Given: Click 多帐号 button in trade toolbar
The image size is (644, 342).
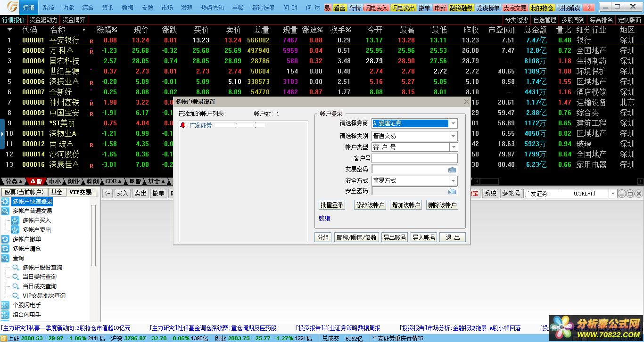Looking at the screenshot, I should (x=511, y=194).
